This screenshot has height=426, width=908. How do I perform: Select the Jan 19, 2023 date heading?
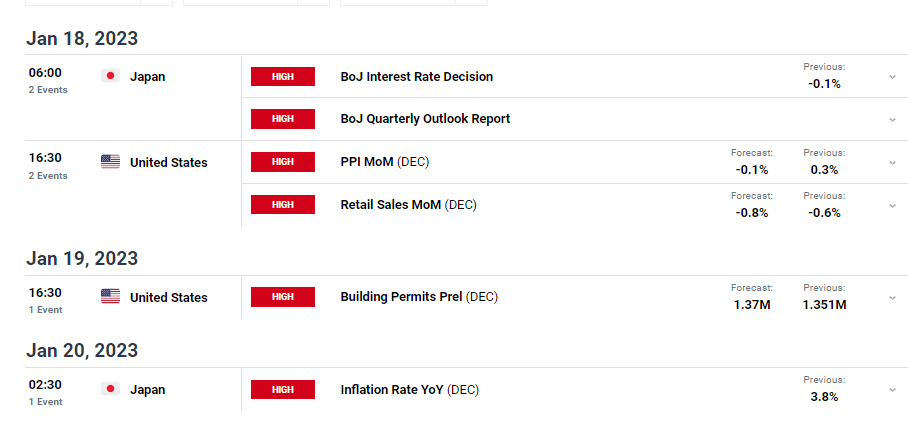coord(82,258)
